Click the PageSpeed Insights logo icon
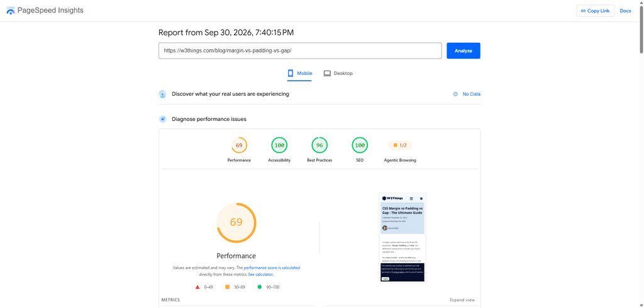The image size is (644, 308). [11, 11]
